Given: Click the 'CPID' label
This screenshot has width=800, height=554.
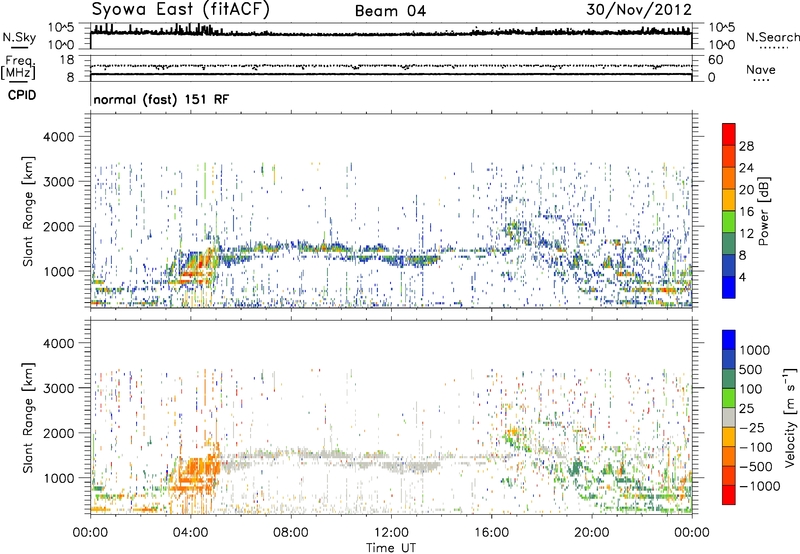Looking at the screenshot, I should tap(22, 95).
